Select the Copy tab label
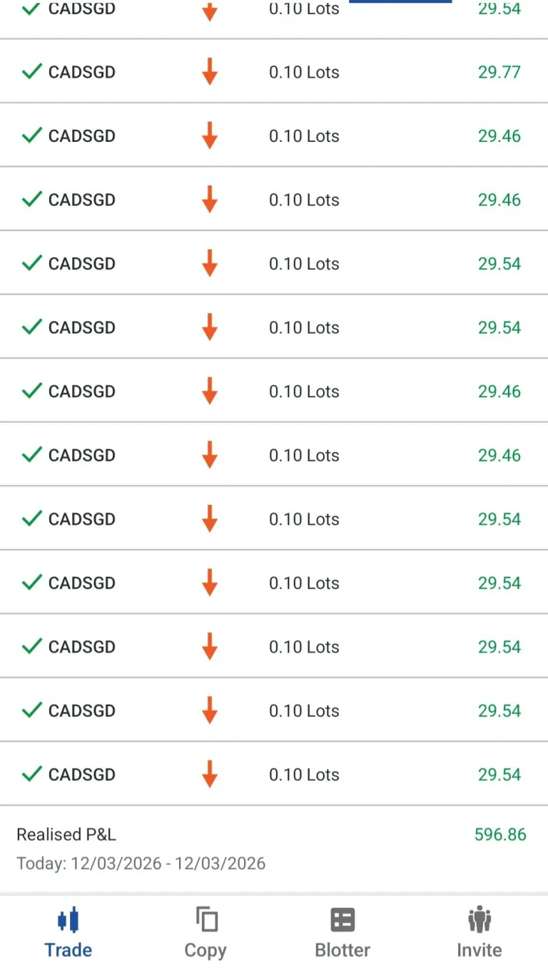The height and width of the screenshot is (980, 548). [205, 950]
